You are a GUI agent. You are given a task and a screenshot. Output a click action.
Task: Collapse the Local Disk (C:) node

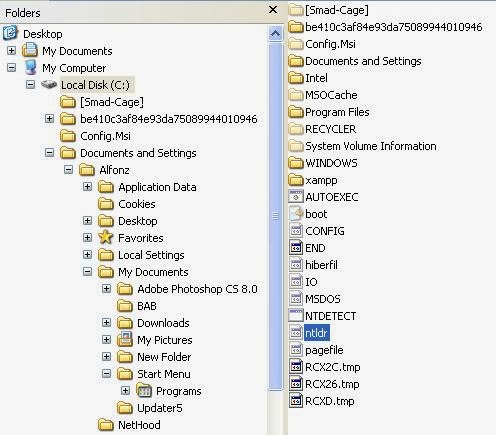tap(30, 85)
